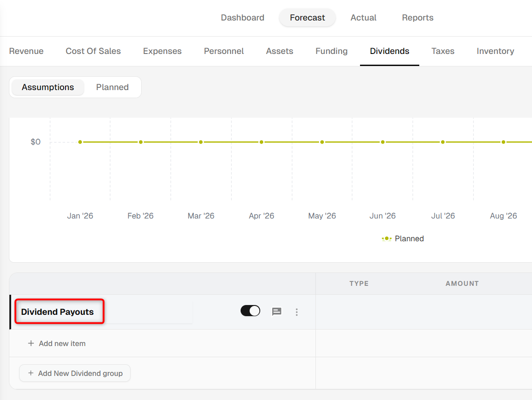This screenshot has width=532, height=400.
Task: Open the Funding tab
Action: (x=331, y=51)
